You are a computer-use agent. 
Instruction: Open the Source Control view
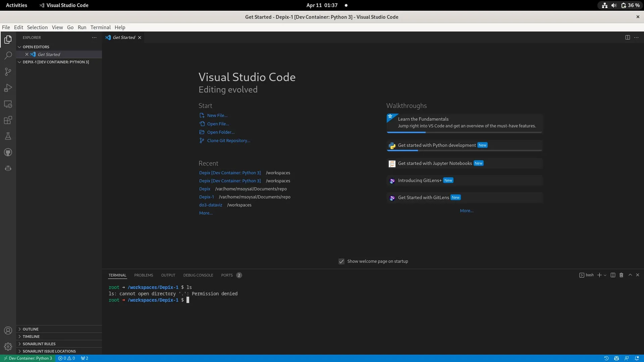point(8,71)
